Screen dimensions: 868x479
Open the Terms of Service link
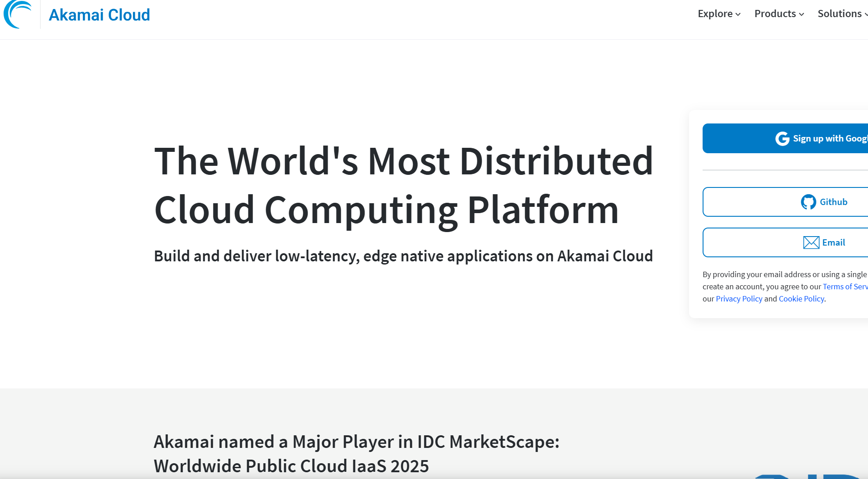pos(845,287)
